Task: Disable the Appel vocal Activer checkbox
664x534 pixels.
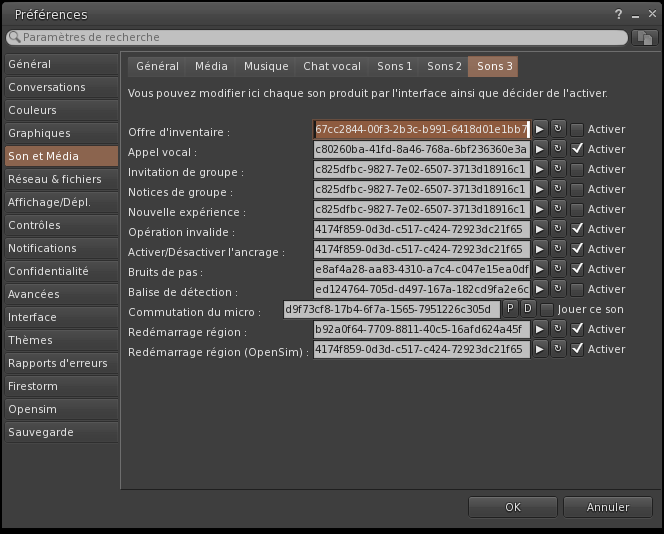Action: 577,149
